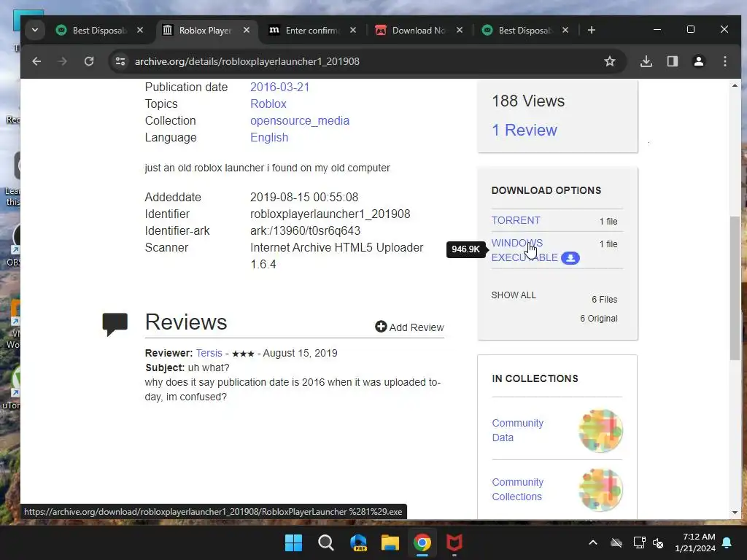This screenshot has height=560, width=747.
Task: Click identifier text robloxplayerlauncher1_201908
Action: tap(330, 214)
